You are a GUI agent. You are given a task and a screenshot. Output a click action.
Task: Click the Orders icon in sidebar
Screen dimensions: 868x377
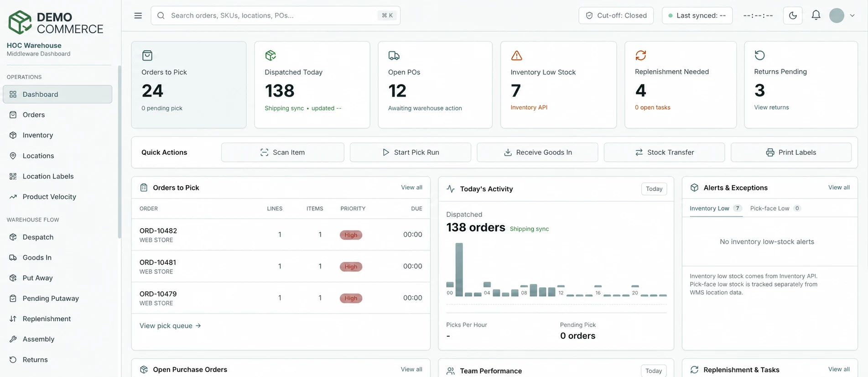(x=13, y=115)
